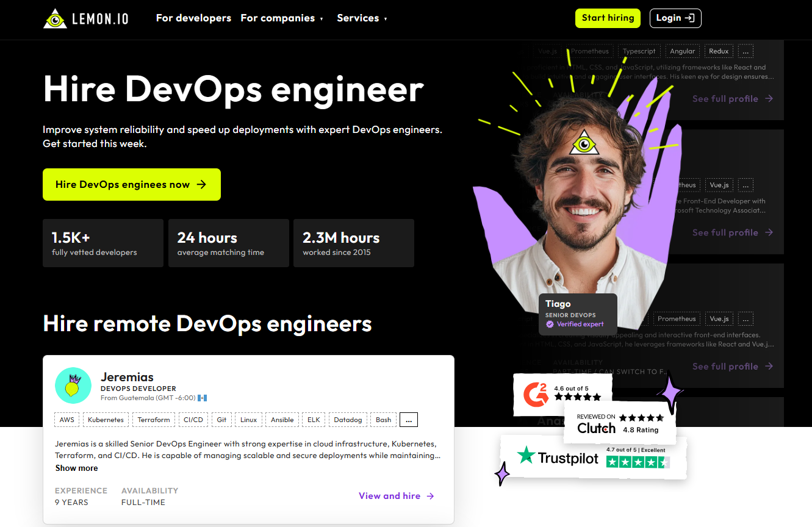Open the View and hire link
This screenshot has width=812, height=527.
(389, 497)
